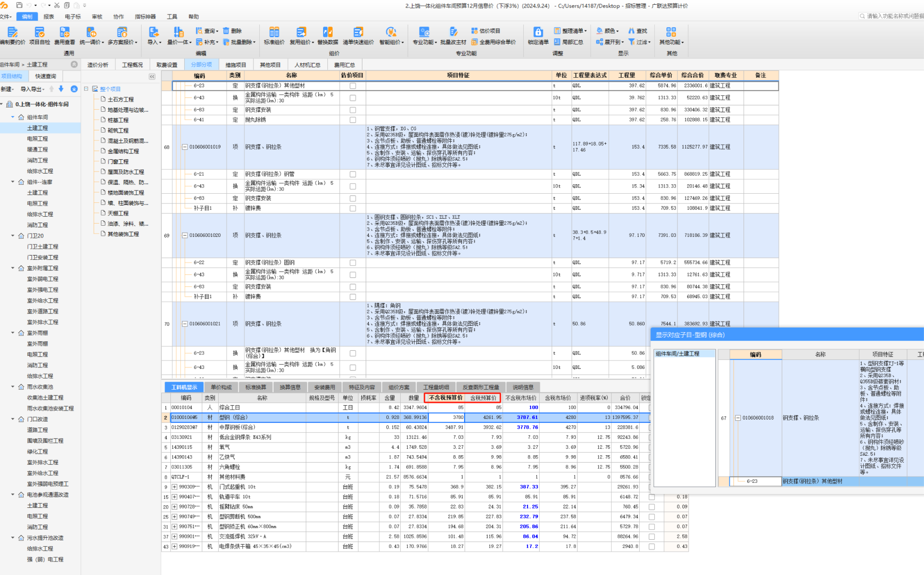This screenshot has height=575, width=924.
Task: Collapse the chapter tree panel with « button
Action: (x=152, y=77)
